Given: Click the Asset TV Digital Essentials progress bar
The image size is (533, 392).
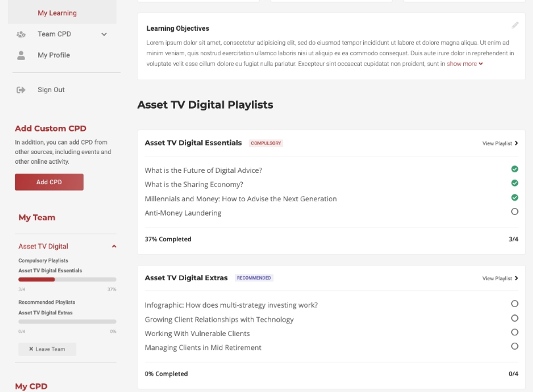Looking at the screenshot, I should click(67, 280).
